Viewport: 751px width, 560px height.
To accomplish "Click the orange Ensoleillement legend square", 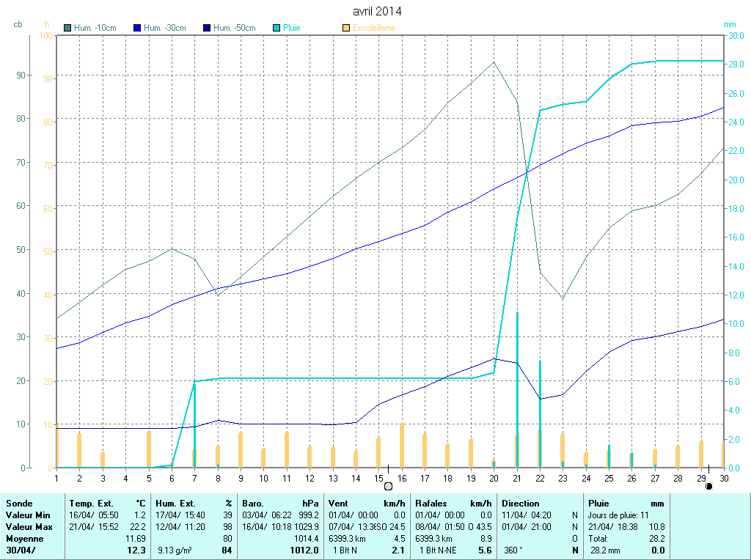I will 346,28.
